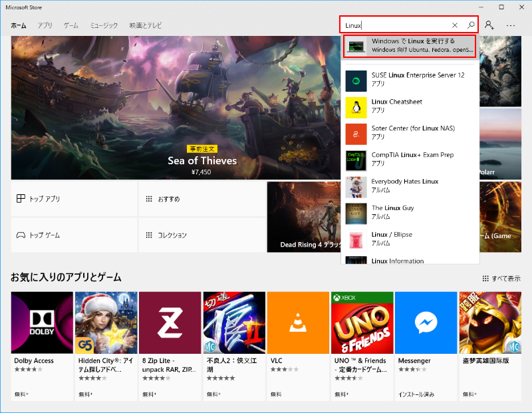Switch to the ホーム tab
This screenshot has width=532, height=413.
[19, 25]
